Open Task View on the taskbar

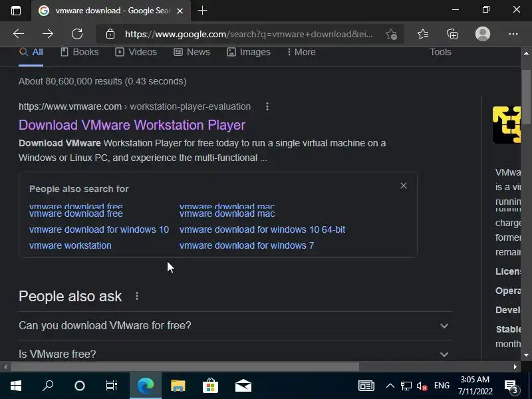pos(111,386)
